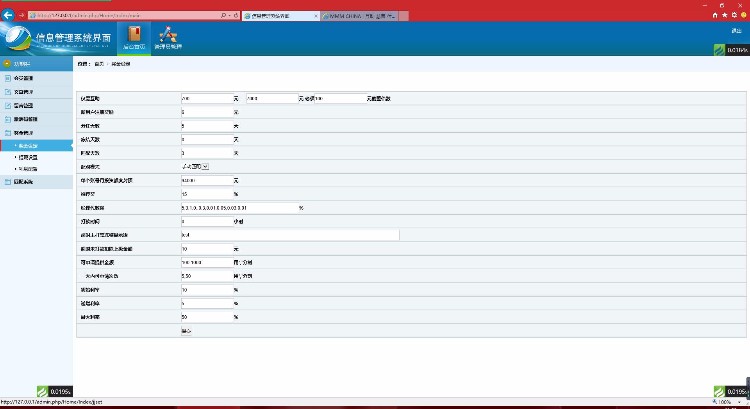Click the browser forward arrow button
Screen dimensions: 750x409
coord(22,15)
